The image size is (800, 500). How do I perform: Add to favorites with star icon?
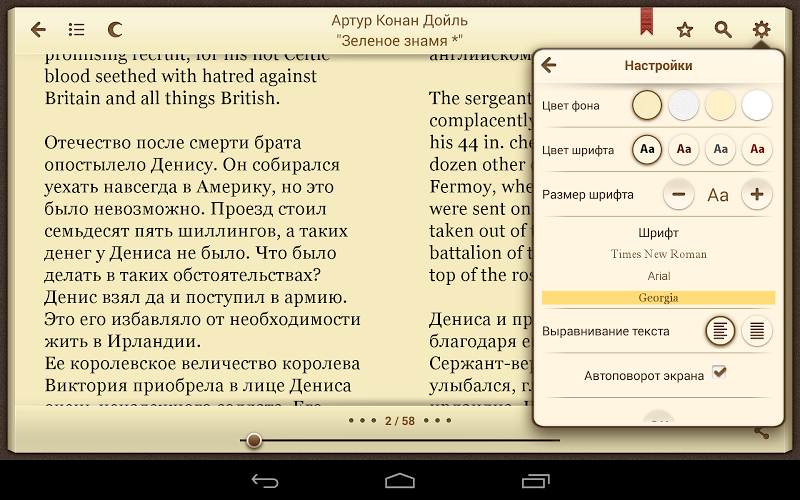point(685,30)
